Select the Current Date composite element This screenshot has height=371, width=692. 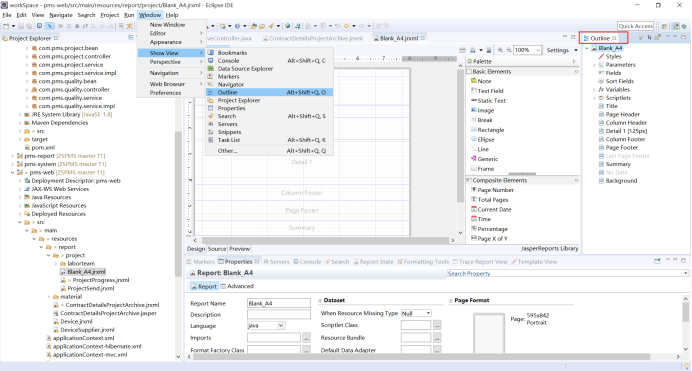(491, 210)
